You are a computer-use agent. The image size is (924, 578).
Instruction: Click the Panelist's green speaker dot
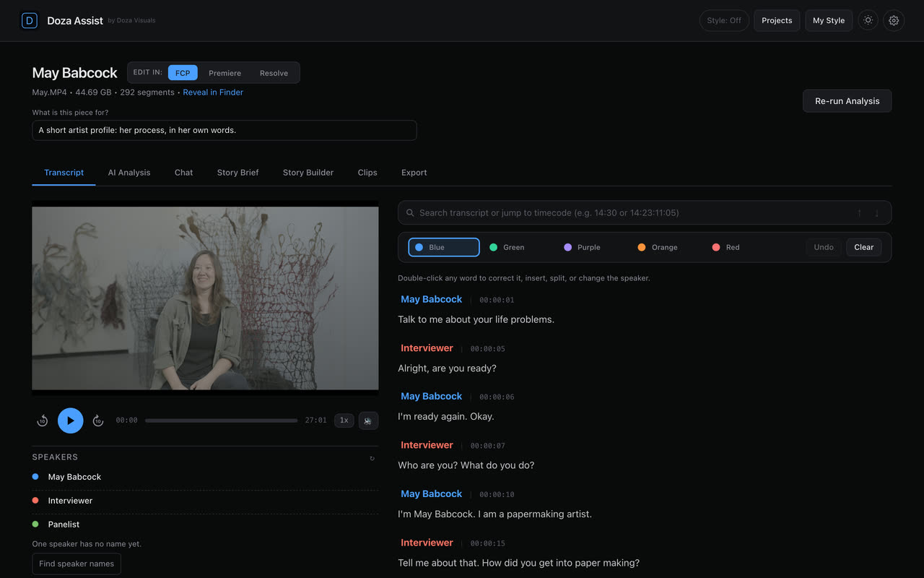[35, 525]
